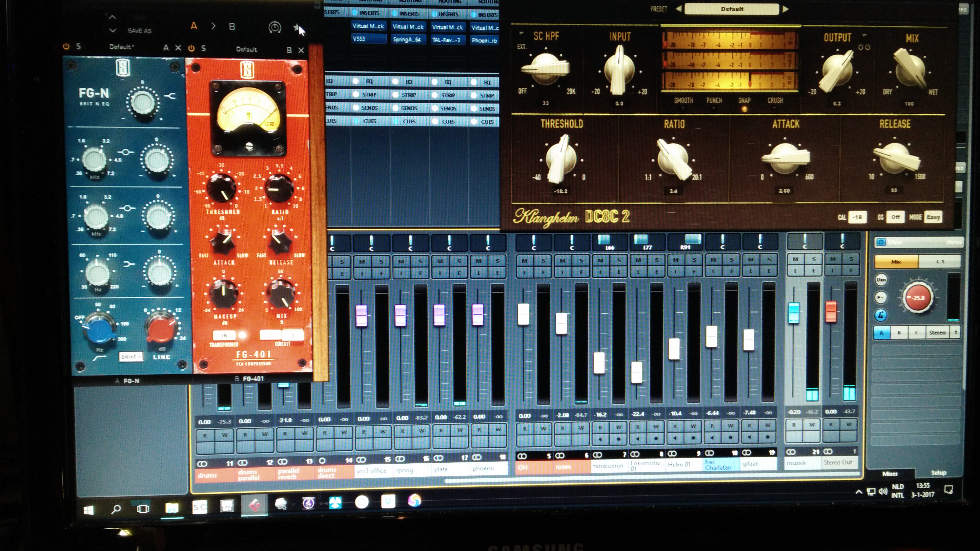
Task: Click the Control Room level knob -25.8
Action: tap(918, 298)
